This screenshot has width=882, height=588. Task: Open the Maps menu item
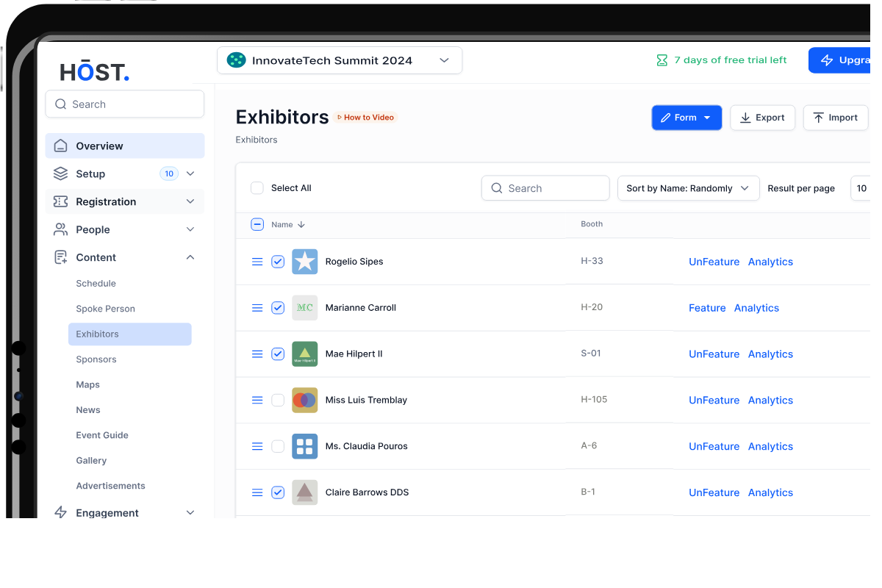[x=88, y=384]
